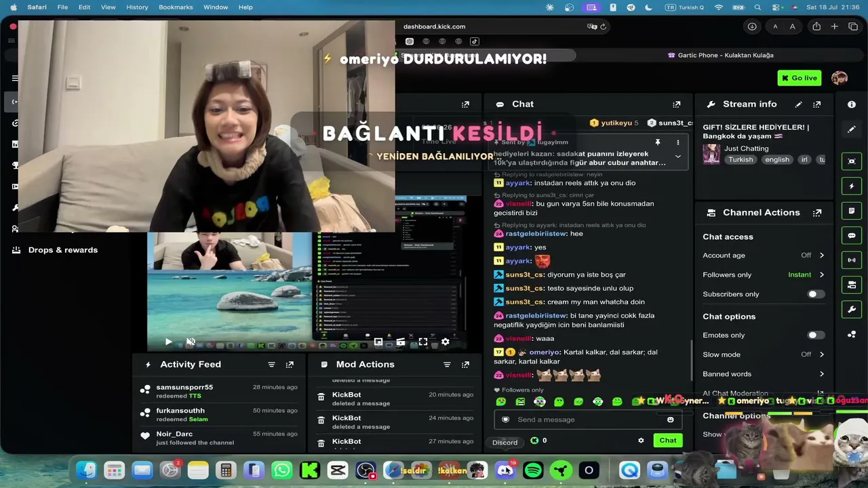This screenshot has height=488, width=868.
Task: Open Just Chatting category link
Action: (747, 148)
